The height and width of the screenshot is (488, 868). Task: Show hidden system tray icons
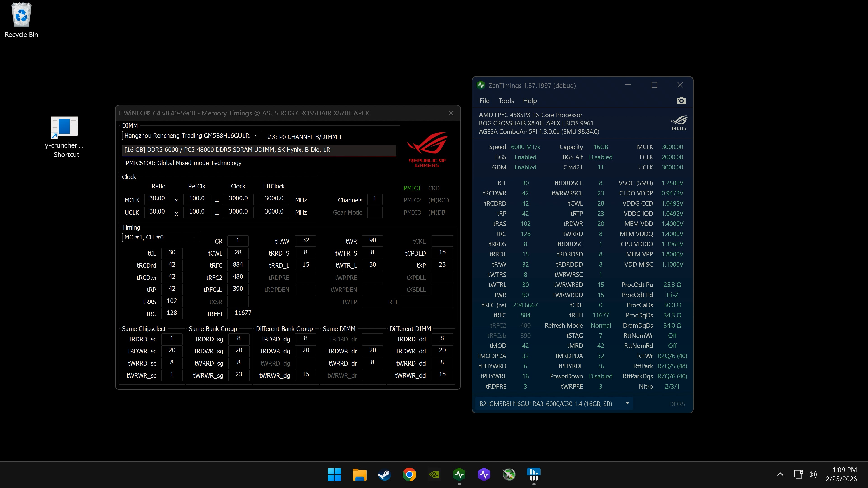pos(780,474)
